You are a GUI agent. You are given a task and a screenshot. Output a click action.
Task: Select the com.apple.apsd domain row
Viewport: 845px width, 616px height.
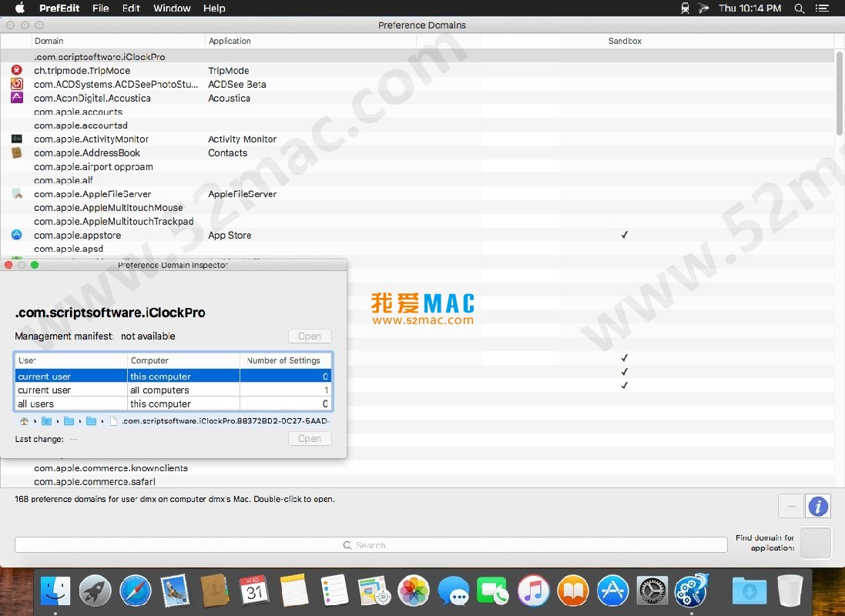point(417,249)
